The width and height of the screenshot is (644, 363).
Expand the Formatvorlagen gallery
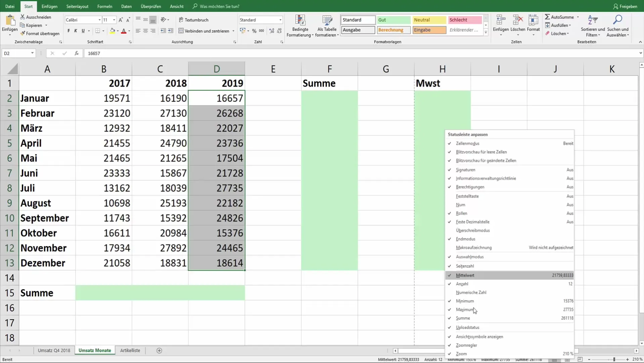(x=486, y=32)
